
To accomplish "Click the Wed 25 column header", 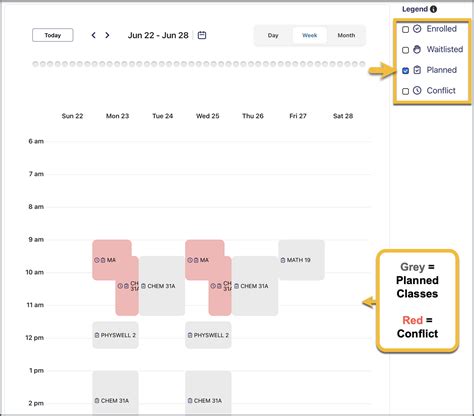I will click(207, 116).
